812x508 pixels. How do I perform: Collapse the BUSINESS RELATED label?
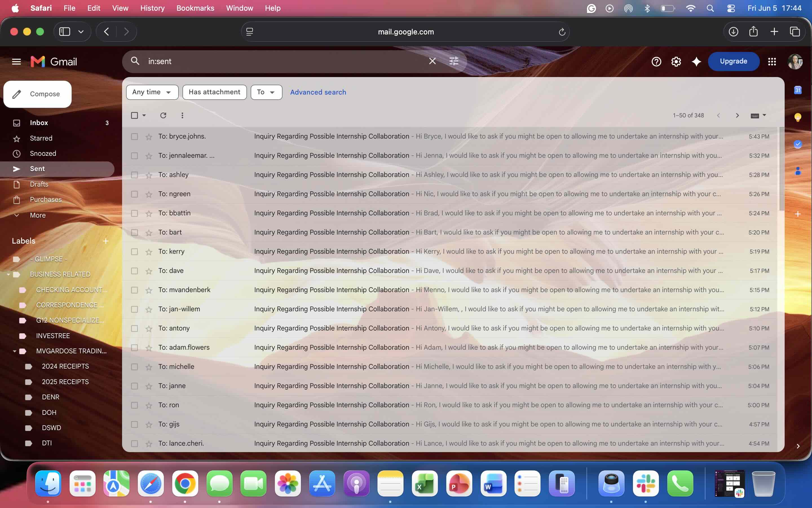[x=8, y=275]
